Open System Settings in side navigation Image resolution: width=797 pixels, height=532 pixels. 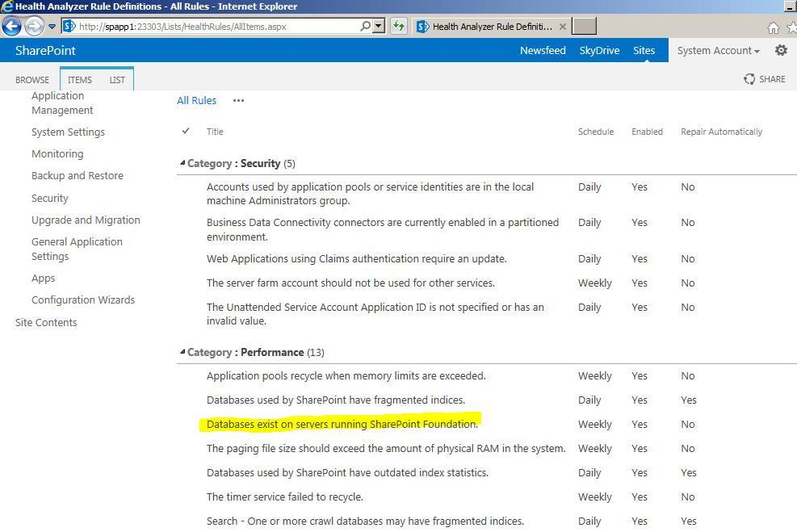tap(68, 132)
